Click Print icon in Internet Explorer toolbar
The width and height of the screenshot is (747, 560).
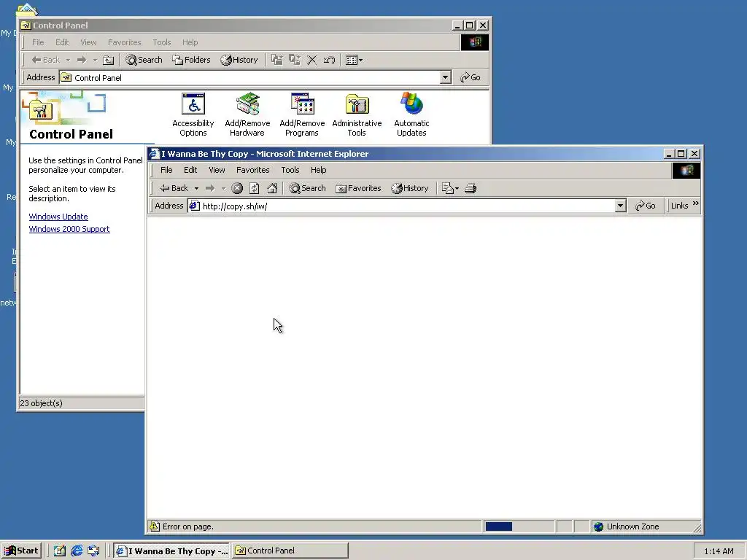(x=471, y=188)
